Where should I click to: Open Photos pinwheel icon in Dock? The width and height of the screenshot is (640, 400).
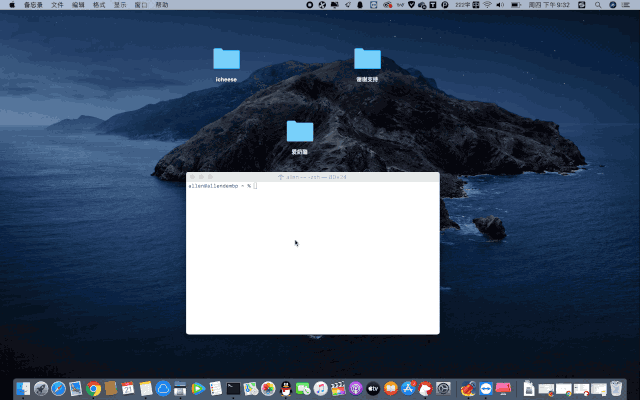(268, 389)
